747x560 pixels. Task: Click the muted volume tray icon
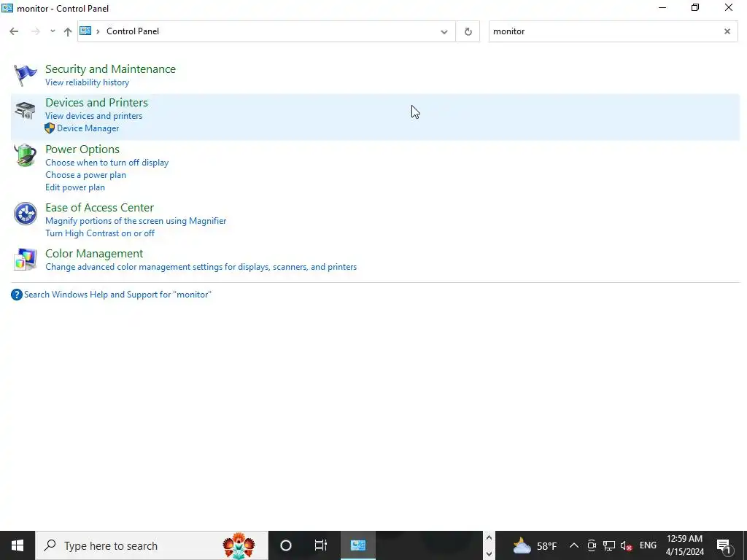(x=627, y=545)
